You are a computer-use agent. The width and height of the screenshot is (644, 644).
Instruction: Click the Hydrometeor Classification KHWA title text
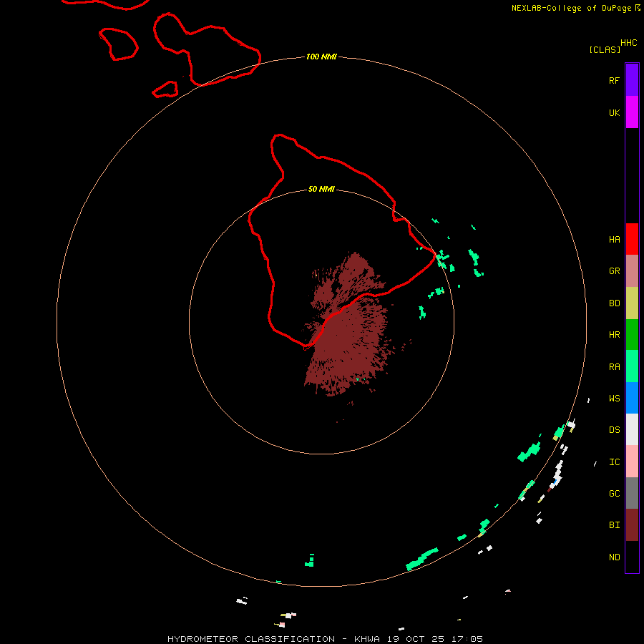(325, 639)
